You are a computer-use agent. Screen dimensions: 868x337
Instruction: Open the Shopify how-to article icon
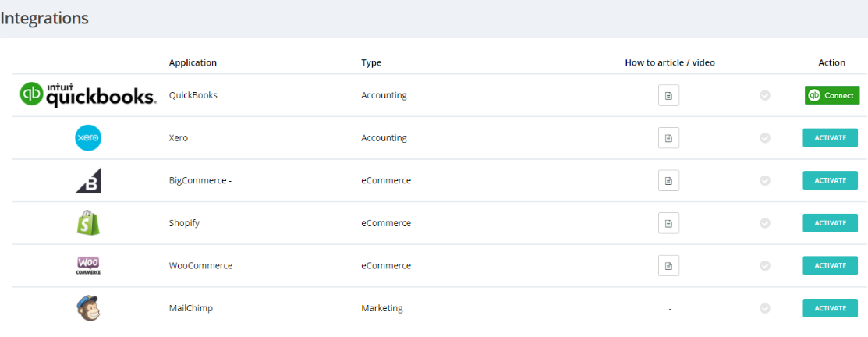coord(668,223)
